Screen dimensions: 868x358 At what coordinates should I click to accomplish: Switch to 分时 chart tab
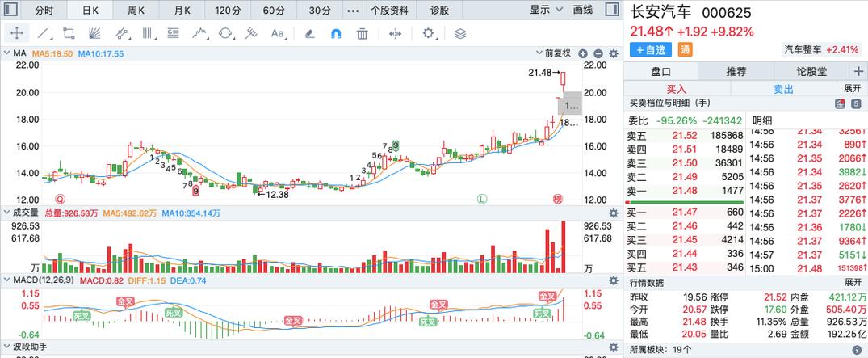point(44,10)
